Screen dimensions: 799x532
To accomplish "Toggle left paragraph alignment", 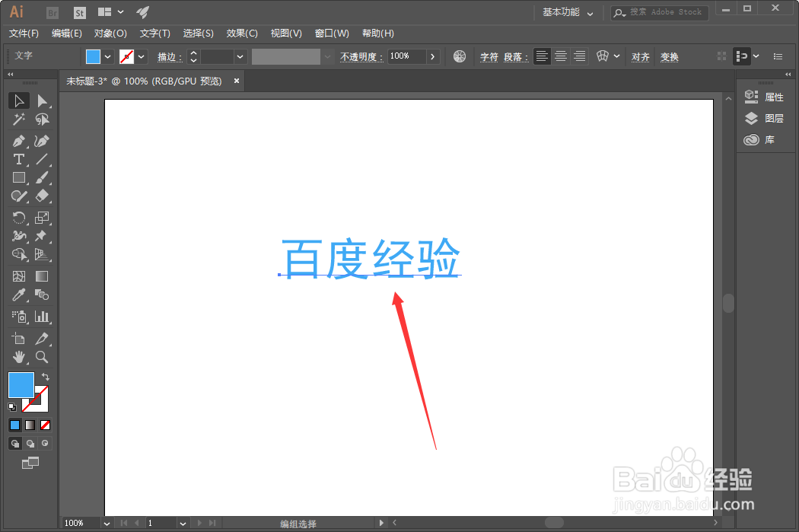I will [541, 56].
